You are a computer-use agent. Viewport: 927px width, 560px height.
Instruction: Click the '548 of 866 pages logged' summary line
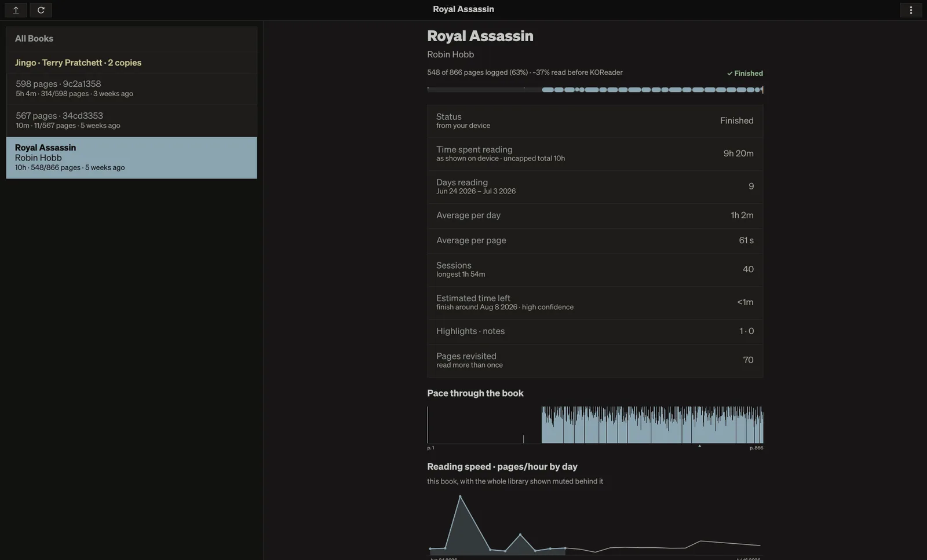525,72
